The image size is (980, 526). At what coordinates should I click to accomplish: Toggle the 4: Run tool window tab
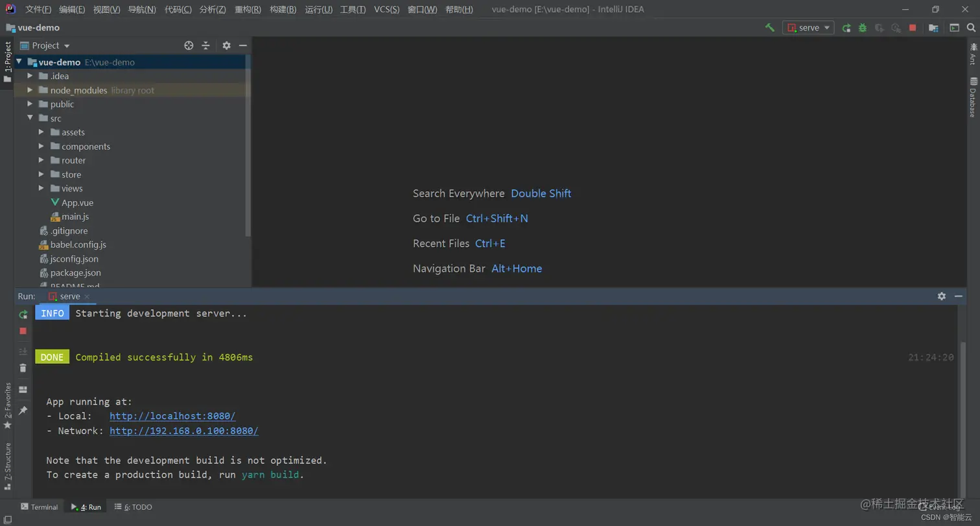coord(86,507)
